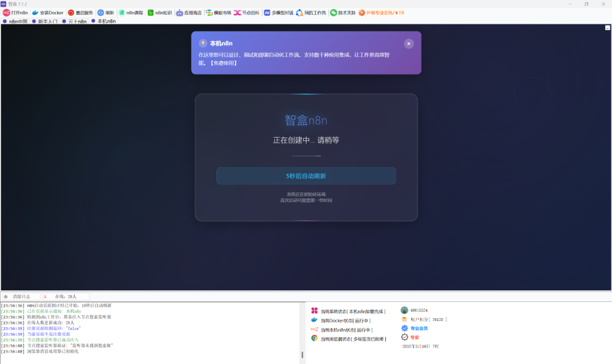This screenshot has height=364, width=612.
Task: Click the log panel vertical scrollbar
Action: coord(302,355)
